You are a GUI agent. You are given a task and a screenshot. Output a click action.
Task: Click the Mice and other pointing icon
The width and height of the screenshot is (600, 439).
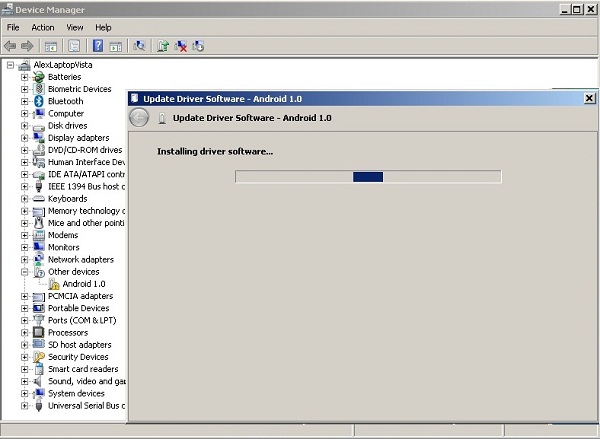click(x=39, y=223)
